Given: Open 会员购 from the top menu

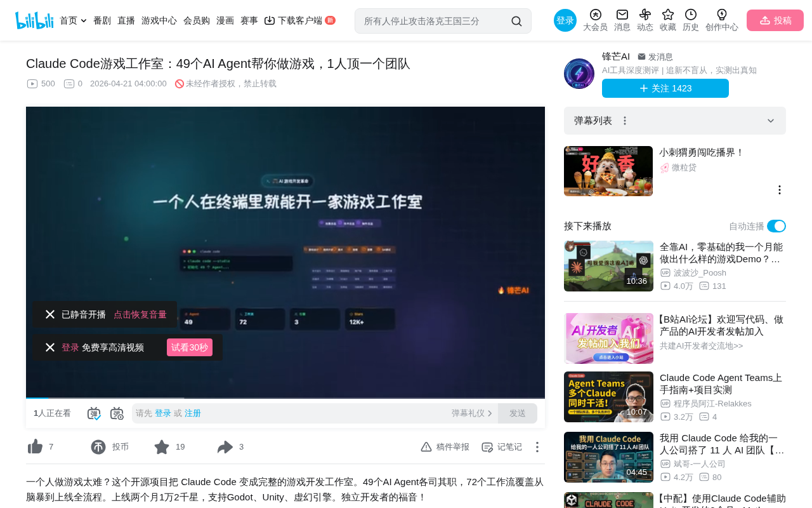Looking at the screenshot, I should [x=197, y=20].
